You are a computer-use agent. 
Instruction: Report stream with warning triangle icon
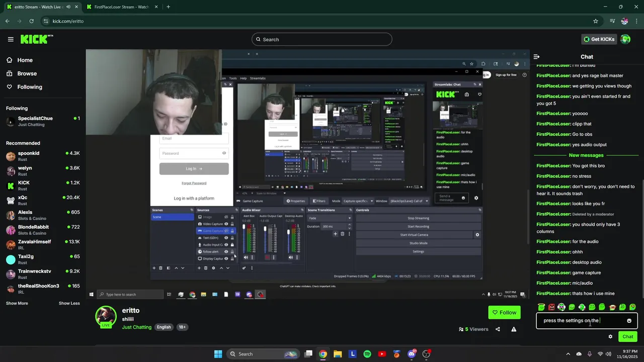[514, 329]
